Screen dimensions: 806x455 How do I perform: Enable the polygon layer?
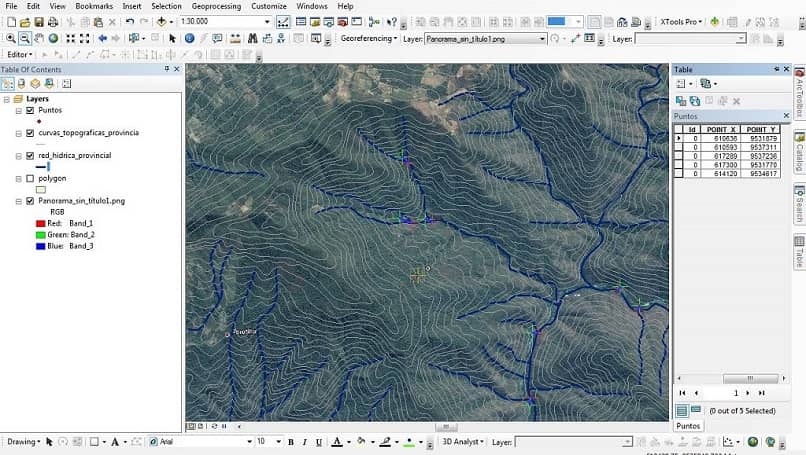pos(30,178)
